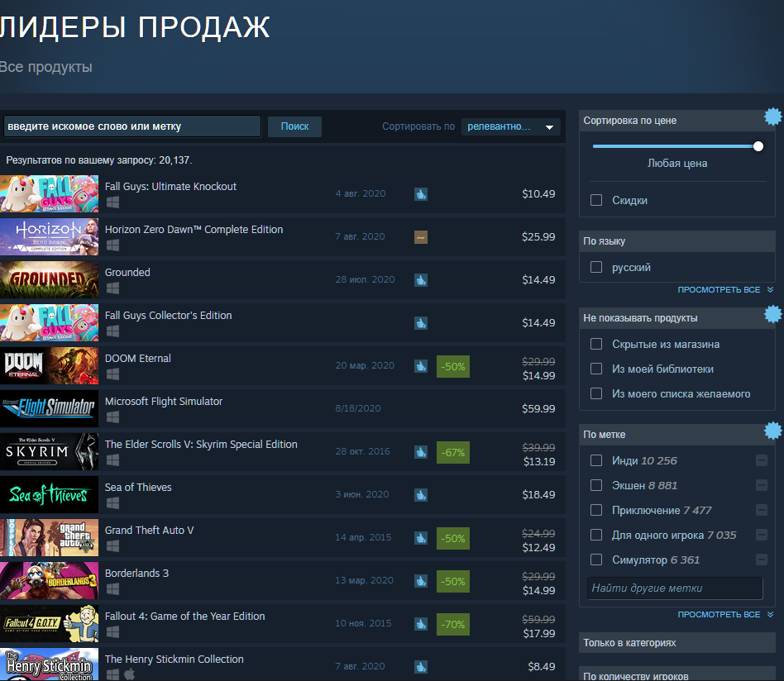This screenshot has width=784, height=681.
Task: Expand ПРОСМОТРЕТЬ ВСЕ under language filter
Action: pyautogui.click(x=725, y=290)
